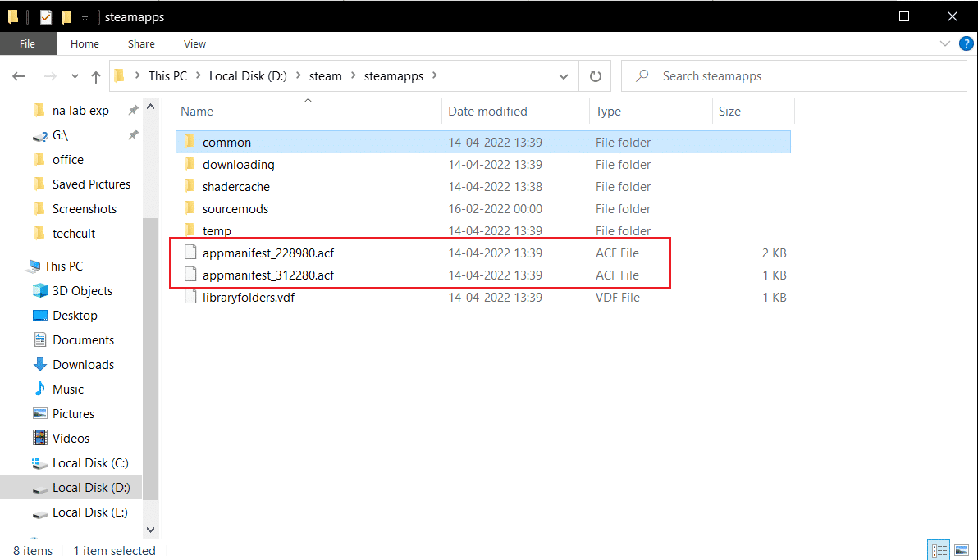
Task: Click the shadercache folder icon
Action: (190, 186)
